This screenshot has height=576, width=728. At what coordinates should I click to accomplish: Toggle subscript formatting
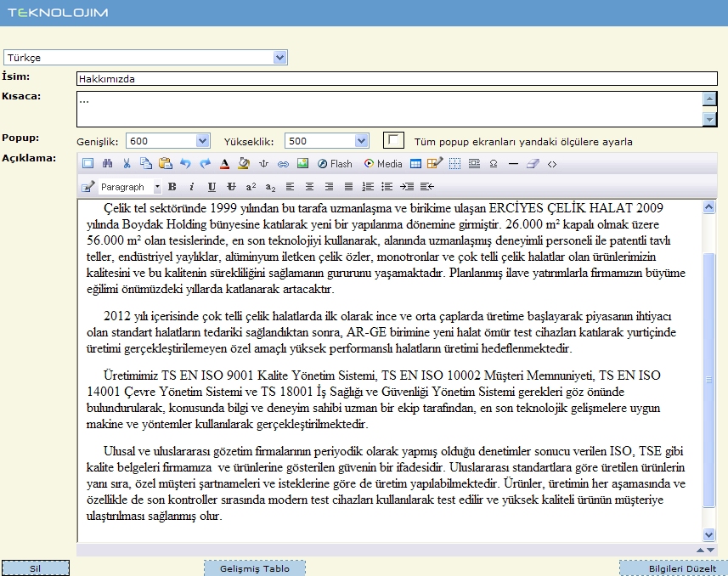pos(270,187)
